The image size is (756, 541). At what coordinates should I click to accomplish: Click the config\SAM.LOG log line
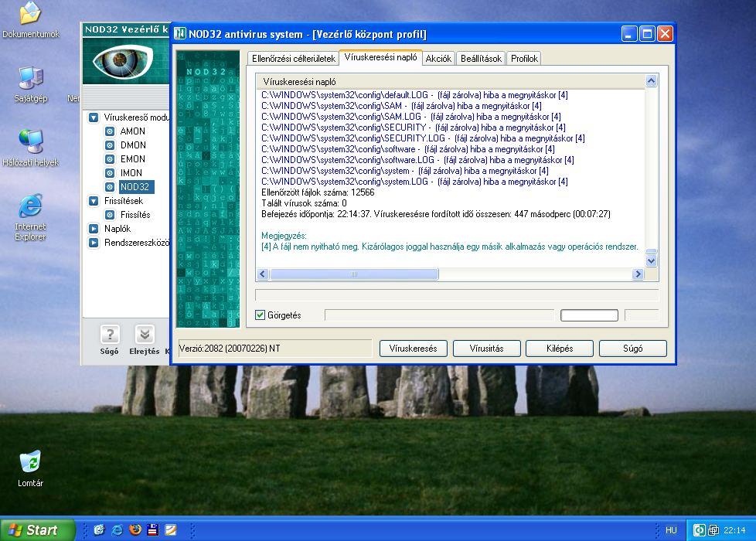[410, 117]
